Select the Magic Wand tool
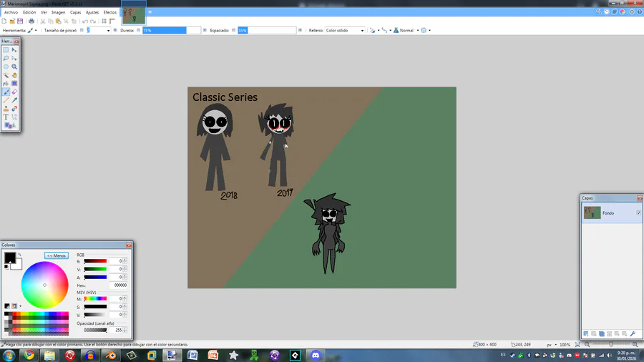 pos(6,75)
